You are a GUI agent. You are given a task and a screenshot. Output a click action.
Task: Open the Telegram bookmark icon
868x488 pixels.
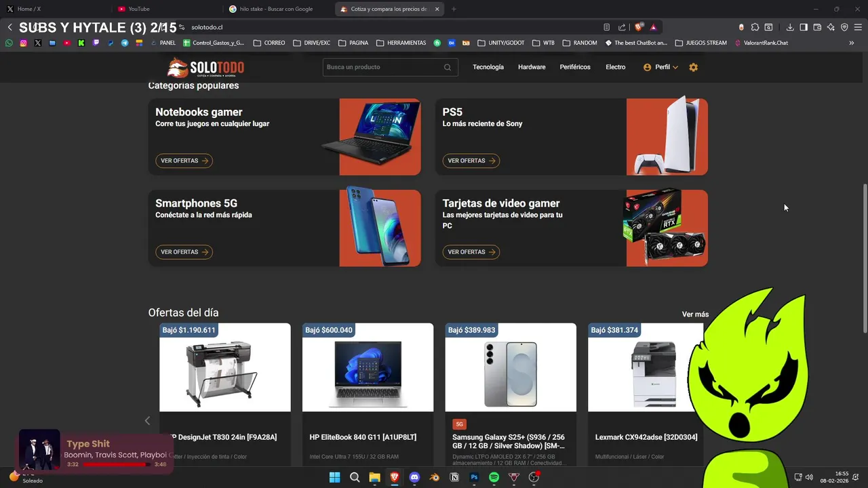pyautogui.click(x=125, y=43)
